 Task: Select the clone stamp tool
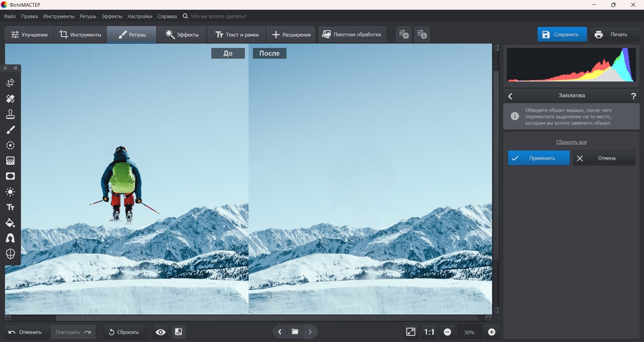point(10,114)
